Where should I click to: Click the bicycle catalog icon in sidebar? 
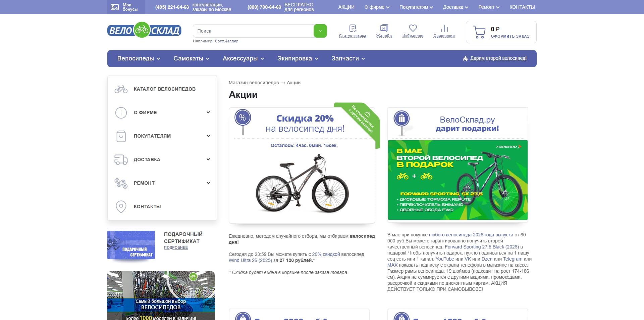[x=121, y=89]
